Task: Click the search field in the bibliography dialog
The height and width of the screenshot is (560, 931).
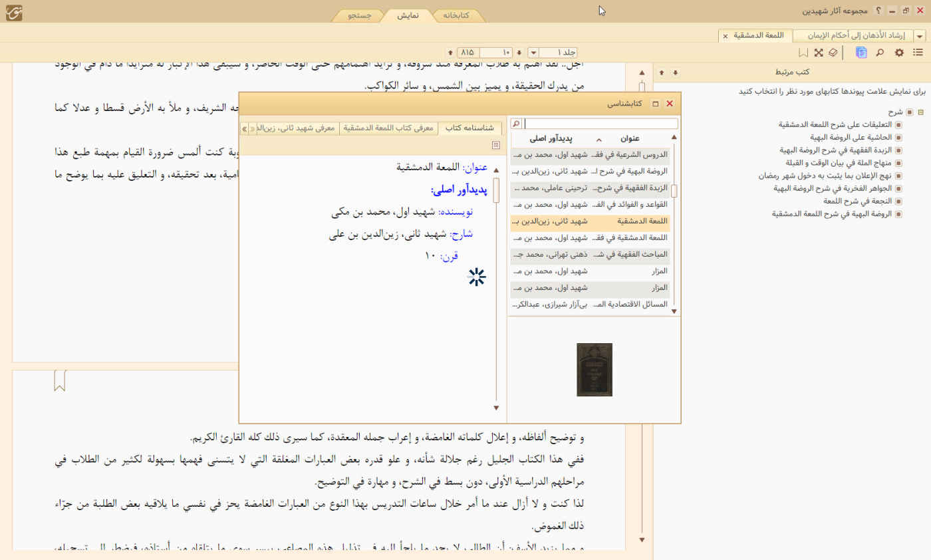Action: (601, 124)
